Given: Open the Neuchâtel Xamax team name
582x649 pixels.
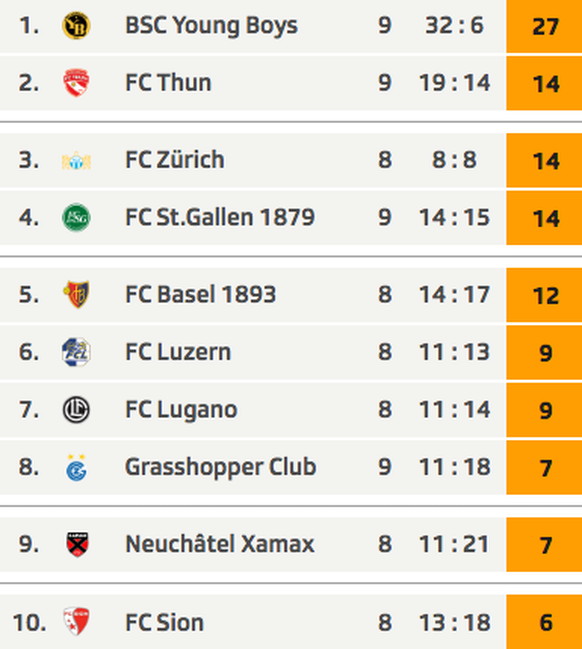Looking at the screenshot, I should click(220, 544).
